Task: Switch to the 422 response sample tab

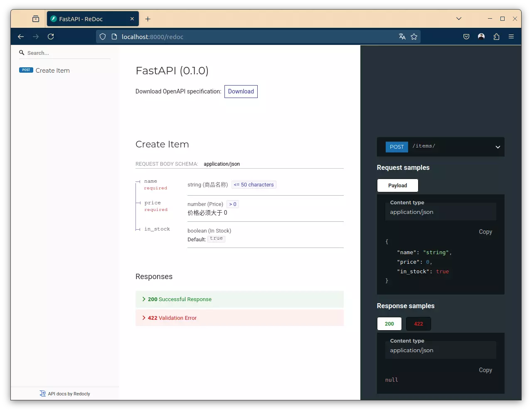Action: (x=419, y=324)
